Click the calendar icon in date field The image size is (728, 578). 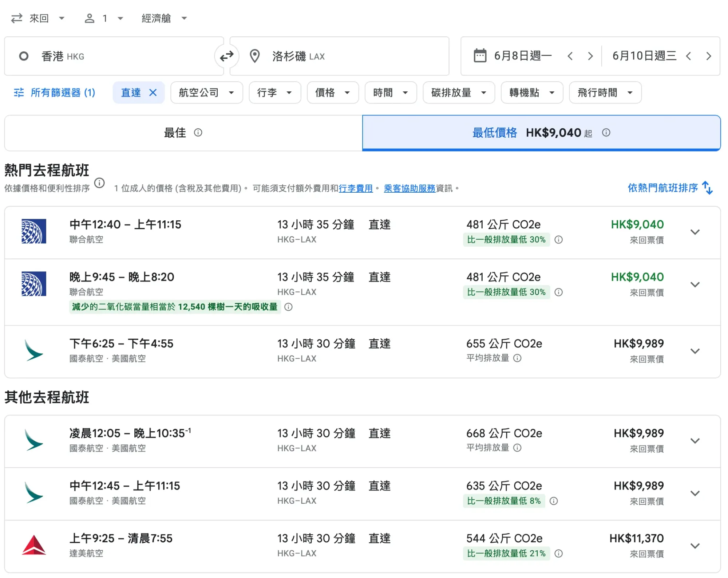tap(480, 56)
